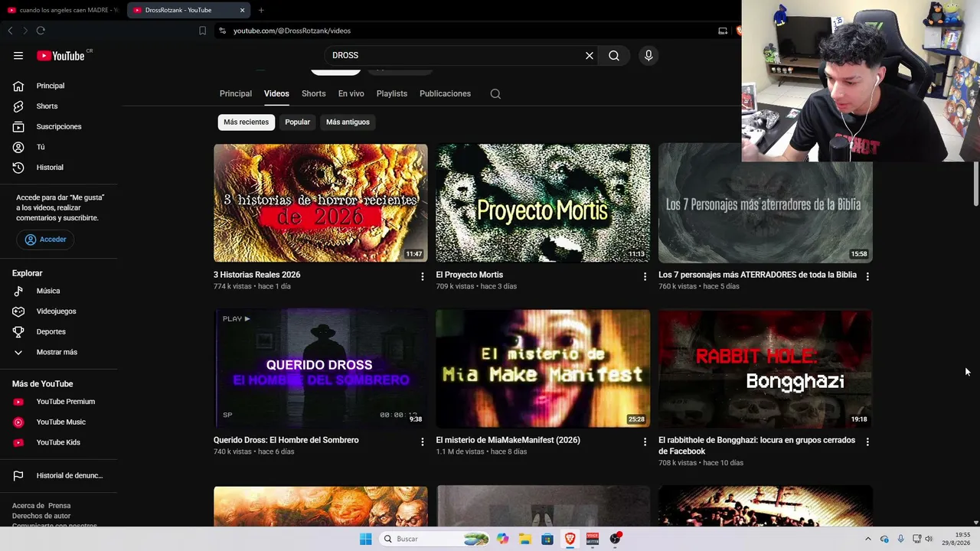Open options menu for 3 Historias Reales 2026
This screenshot has height=551, width=980.
pyautogui.click(x=423, y=276)
